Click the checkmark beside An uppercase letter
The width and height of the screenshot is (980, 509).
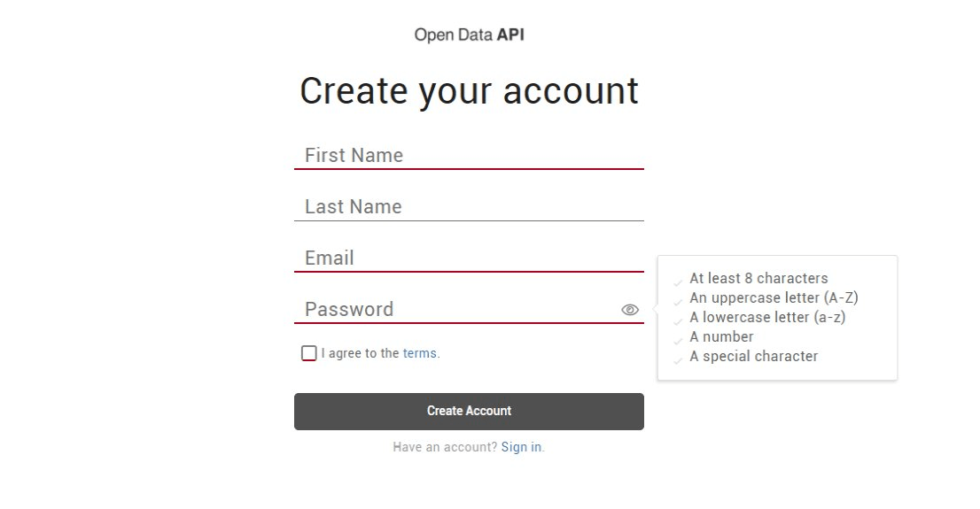pyautogui.click(x=679, y=302)
